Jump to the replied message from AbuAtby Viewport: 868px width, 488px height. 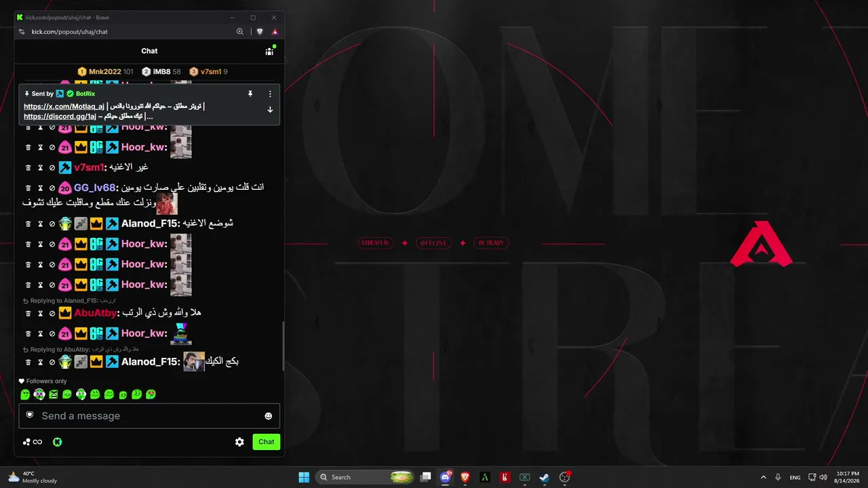click(x=81, y=349)
